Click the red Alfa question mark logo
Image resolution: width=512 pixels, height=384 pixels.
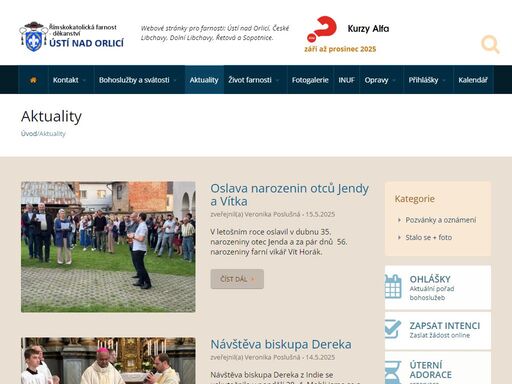point(322,29)
